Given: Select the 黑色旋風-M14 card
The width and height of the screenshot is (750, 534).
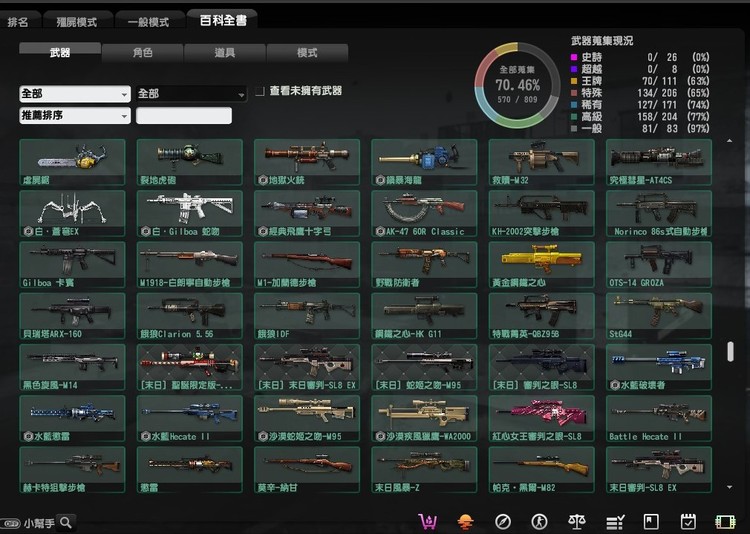Looking at the screenshot, I should point(72,367).
